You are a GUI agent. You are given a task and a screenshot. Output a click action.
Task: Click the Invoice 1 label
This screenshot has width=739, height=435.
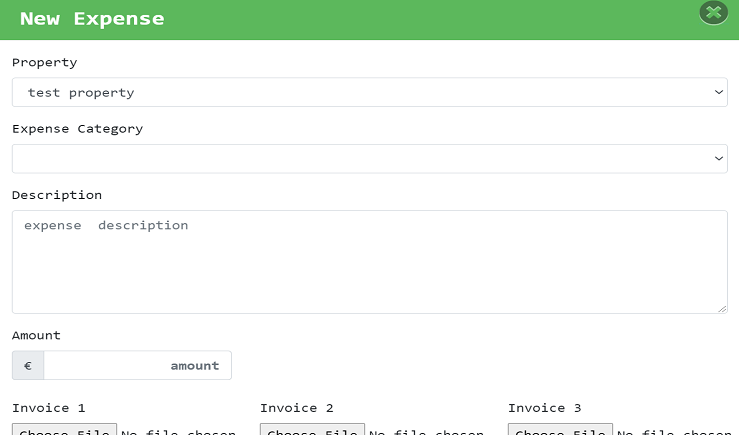pos(48,407)
